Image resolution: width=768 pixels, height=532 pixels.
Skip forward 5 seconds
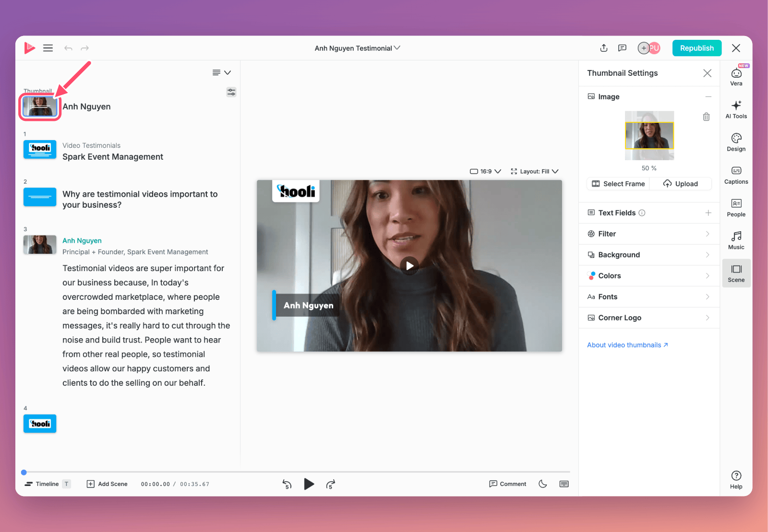point(331,484)
